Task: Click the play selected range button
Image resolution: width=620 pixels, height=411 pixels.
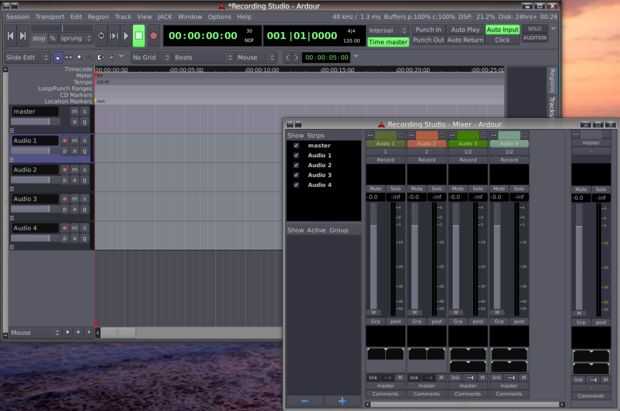Action: click(114, 36)
